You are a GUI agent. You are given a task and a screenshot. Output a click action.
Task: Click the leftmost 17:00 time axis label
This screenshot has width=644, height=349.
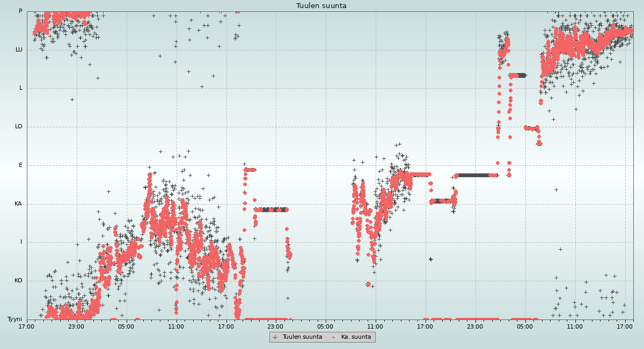(x=27, y=326)
